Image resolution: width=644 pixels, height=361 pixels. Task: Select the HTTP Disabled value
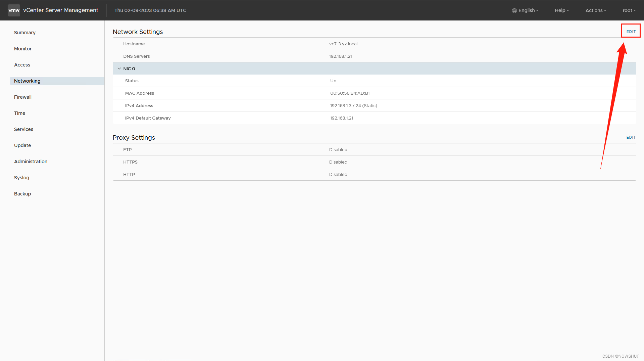(338, 175)
